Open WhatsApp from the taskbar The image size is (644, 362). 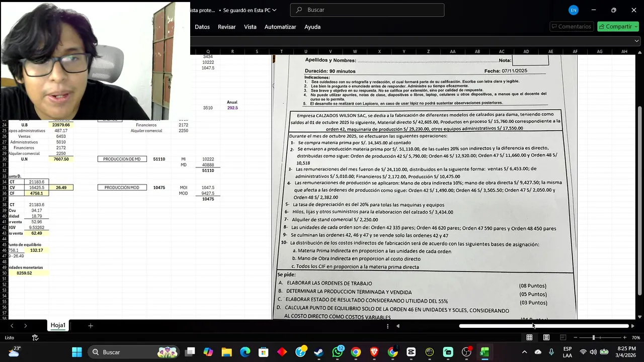pyautogui.click(x=337, y=352)
